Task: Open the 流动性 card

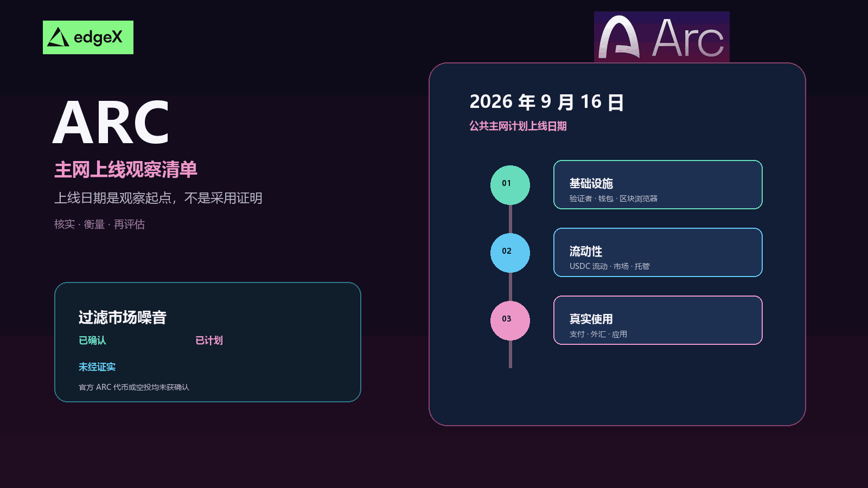Action: coord(658,252)
